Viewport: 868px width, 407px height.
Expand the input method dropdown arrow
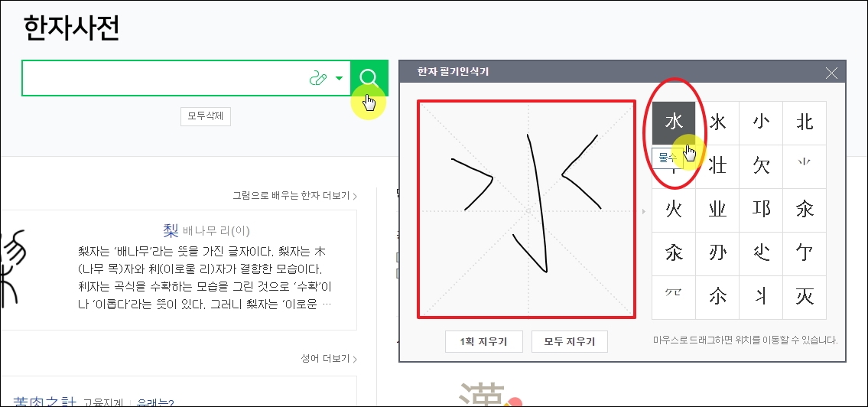[340, 79]
